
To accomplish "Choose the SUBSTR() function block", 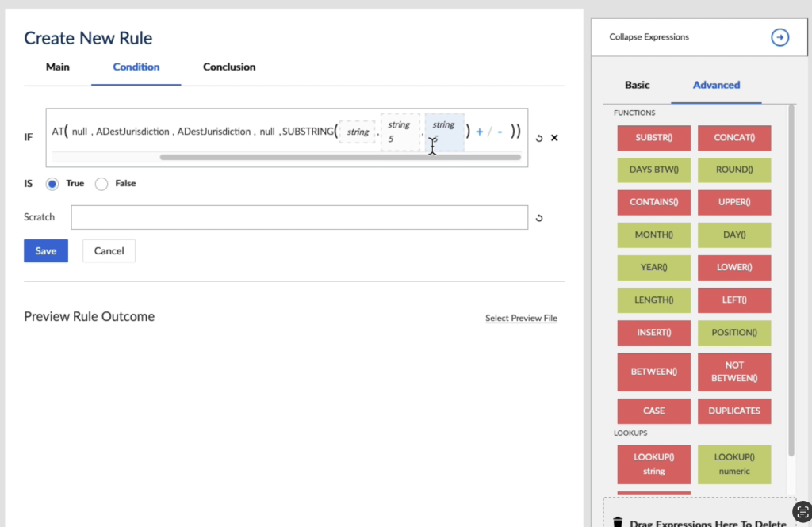I will pyautogui.click(x=653, y=138).
